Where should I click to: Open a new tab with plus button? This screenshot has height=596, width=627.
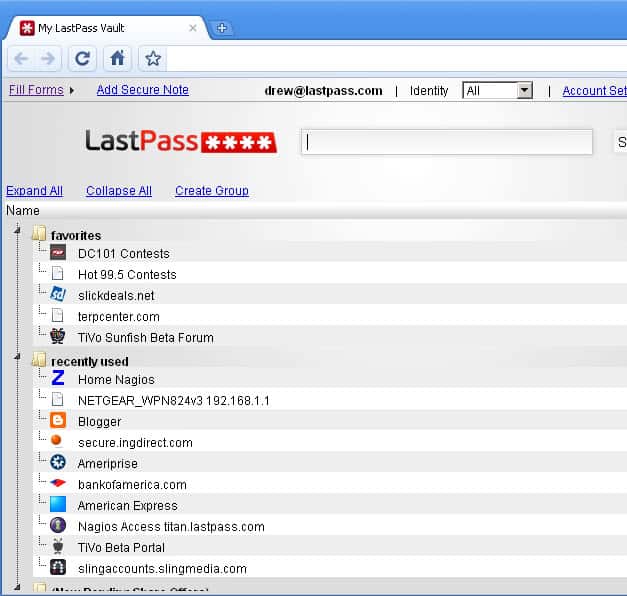222,28
